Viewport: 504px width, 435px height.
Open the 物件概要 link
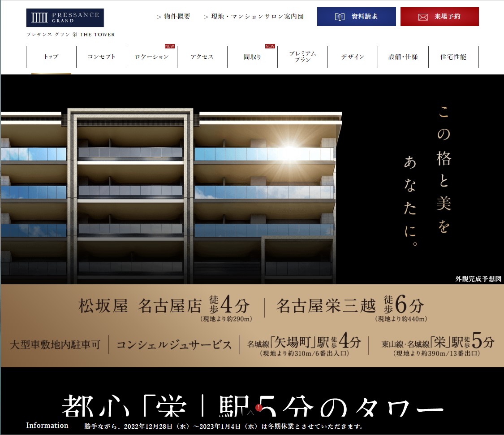pos(173,17)
